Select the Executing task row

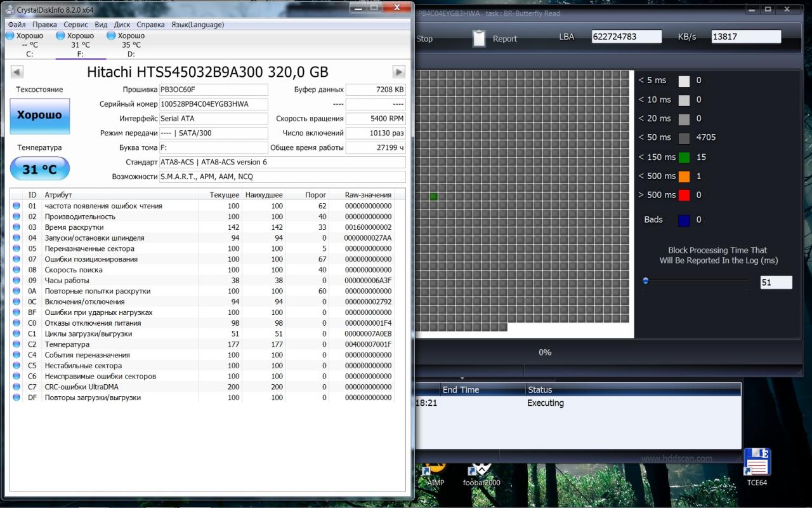[577, 403]
